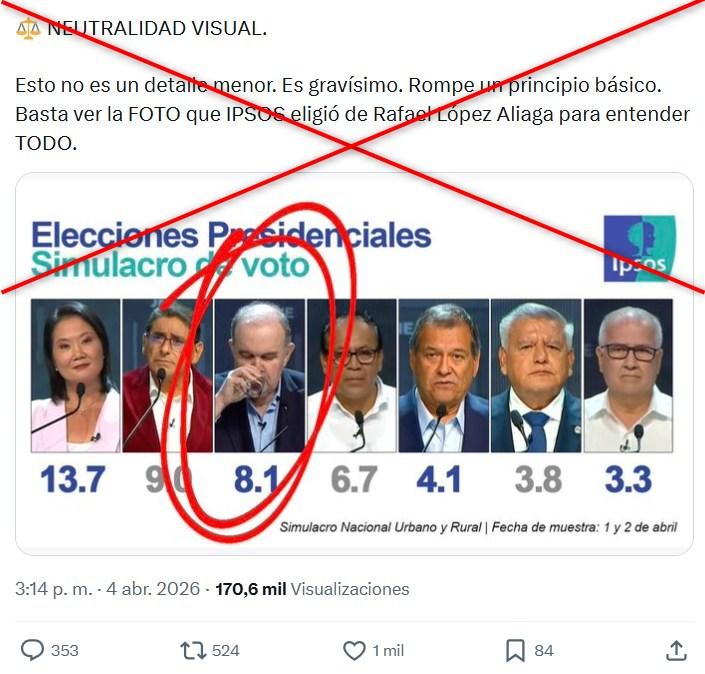
Task: Click the Ipsos logo in the image
Action: tap(639, 249)
